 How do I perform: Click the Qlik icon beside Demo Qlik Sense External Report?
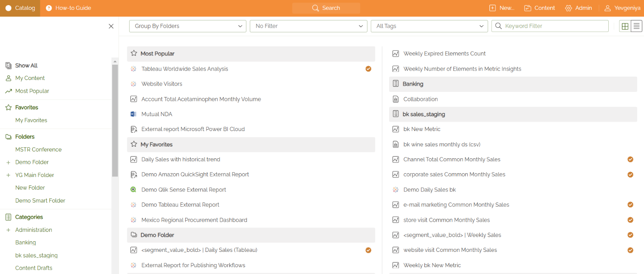pos(133,190)
